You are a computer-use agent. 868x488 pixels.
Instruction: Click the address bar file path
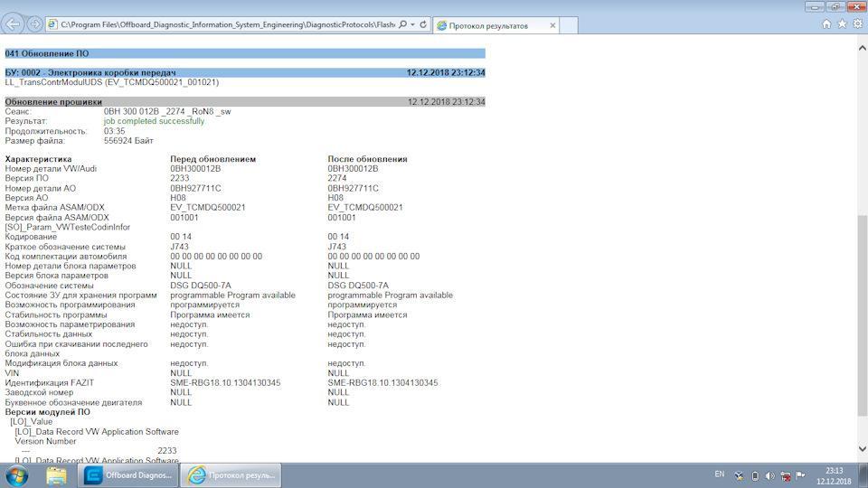click(228, 25)
